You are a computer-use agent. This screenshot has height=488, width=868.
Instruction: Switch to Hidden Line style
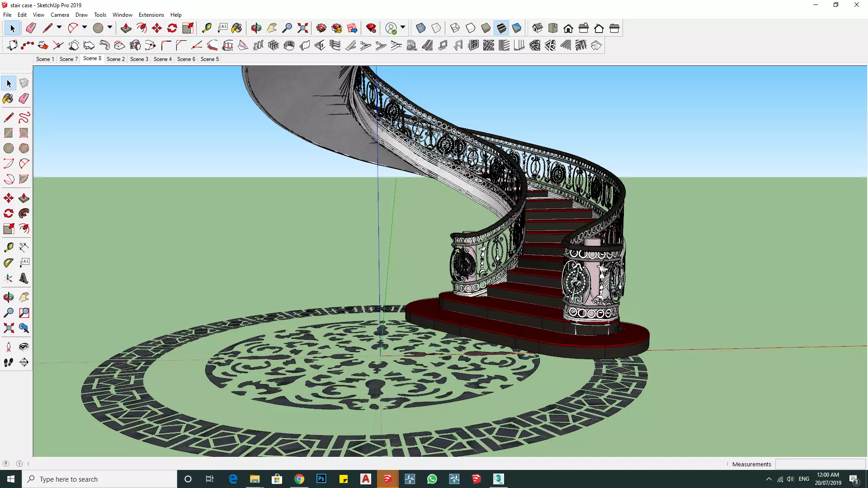click(471, 28)
